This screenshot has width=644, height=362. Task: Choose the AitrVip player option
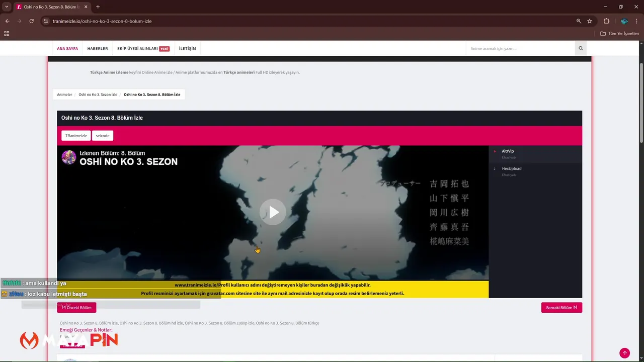point(535,154)
